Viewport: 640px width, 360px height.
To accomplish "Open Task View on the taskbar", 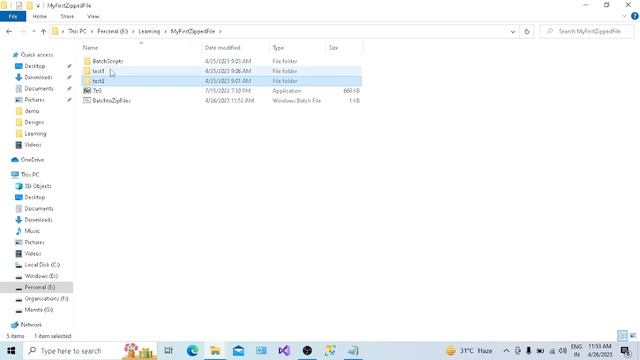I will 169,351.
